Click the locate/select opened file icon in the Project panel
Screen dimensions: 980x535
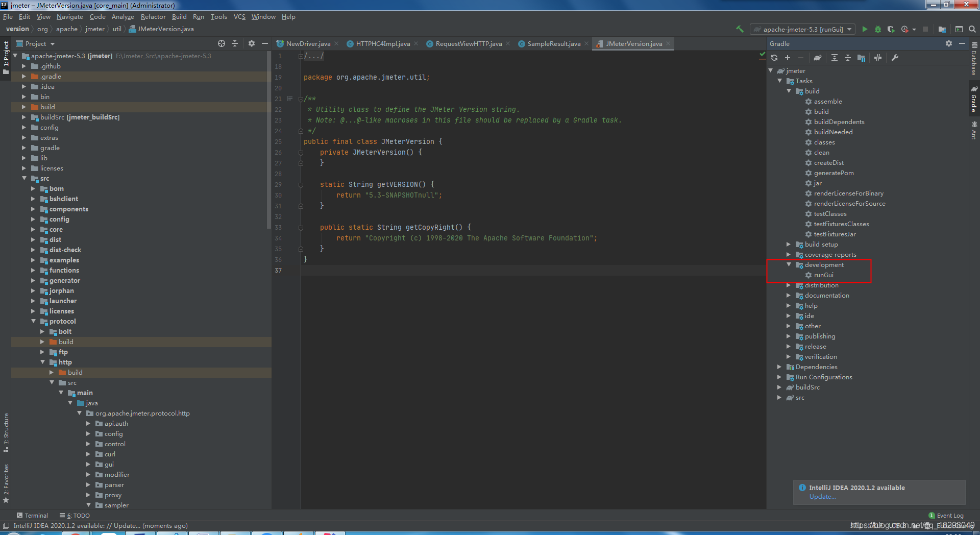(222, 43)
